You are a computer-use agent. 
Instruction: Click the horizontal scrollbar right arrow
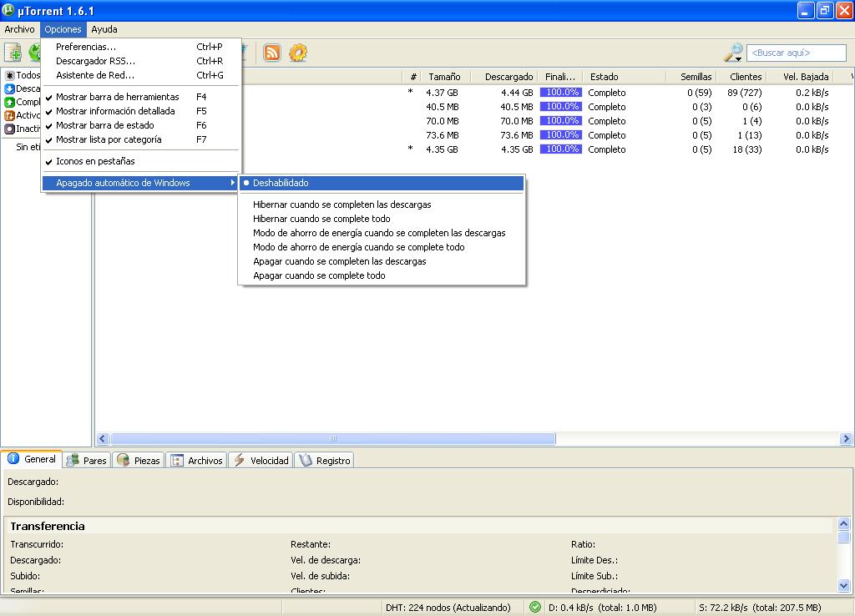coord(846,438)
